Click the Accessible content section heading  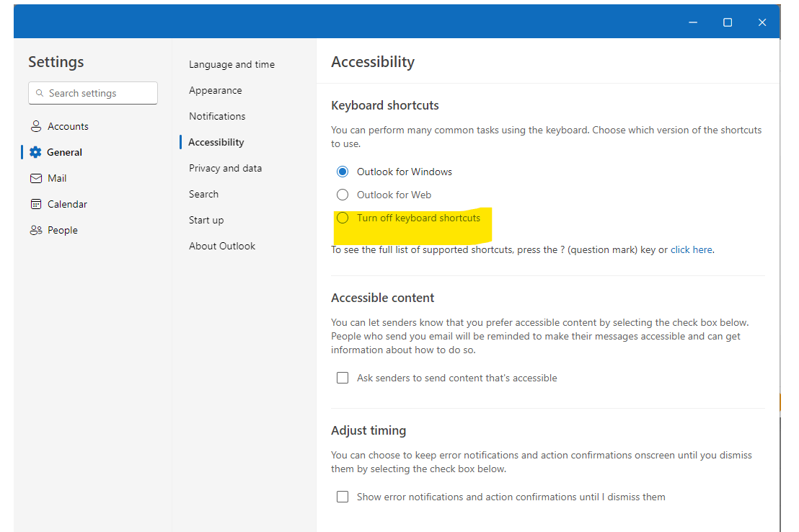point(383,298)
